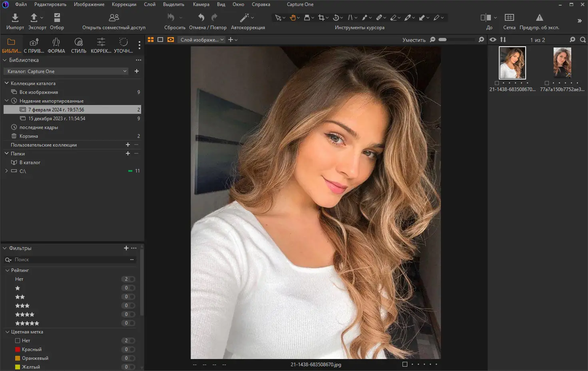The image size is (588, 371).
Task: Select the Erase Mask tool
Action: [x=394, y=18]
